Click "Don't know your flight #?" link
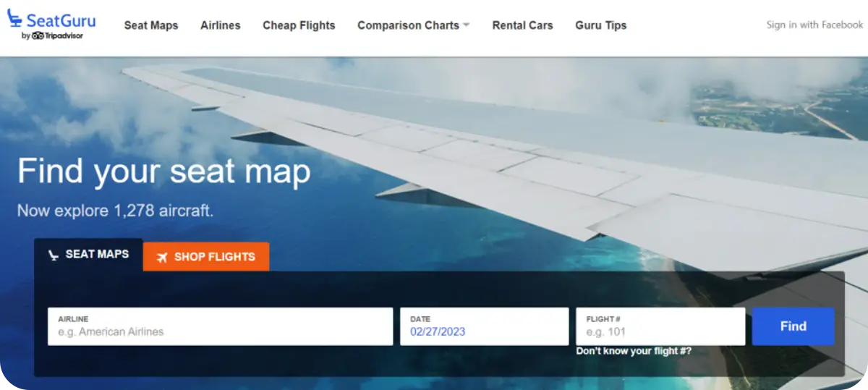Viewport: 868px width, 390px height. coord(634,351)
